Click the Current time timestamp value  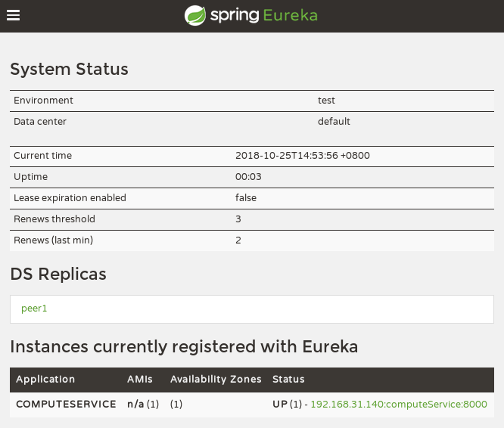(302, 156)
